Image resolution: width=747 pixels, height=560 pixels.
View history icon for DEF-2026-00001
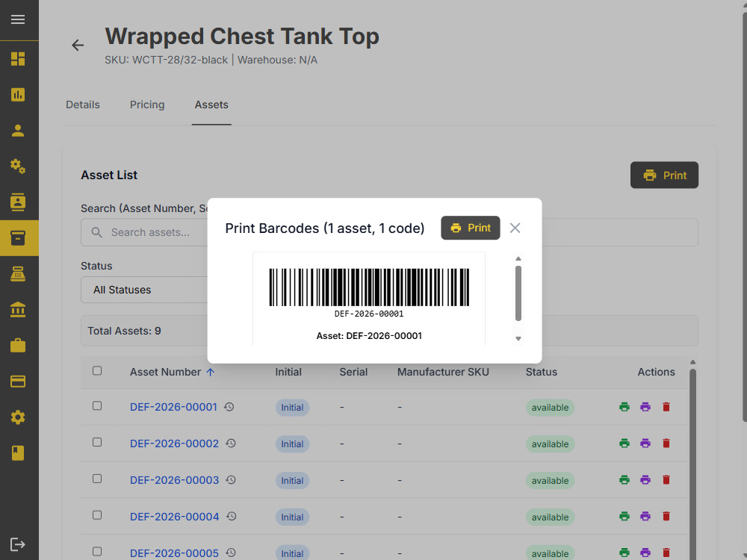tap(229, 407)
